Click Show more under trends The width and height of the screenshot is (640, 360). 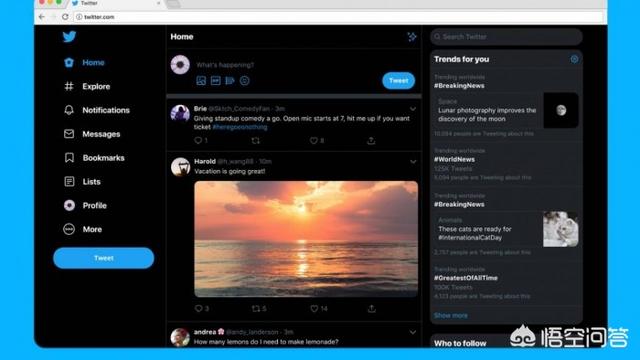(x=451, y=316)
